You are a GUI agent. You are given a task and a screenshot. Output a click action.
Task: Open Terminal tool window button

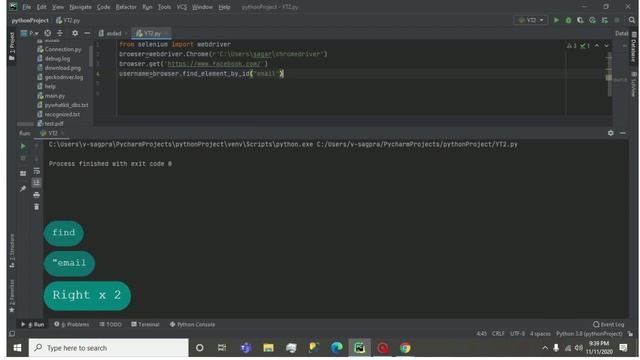point(145,324)
